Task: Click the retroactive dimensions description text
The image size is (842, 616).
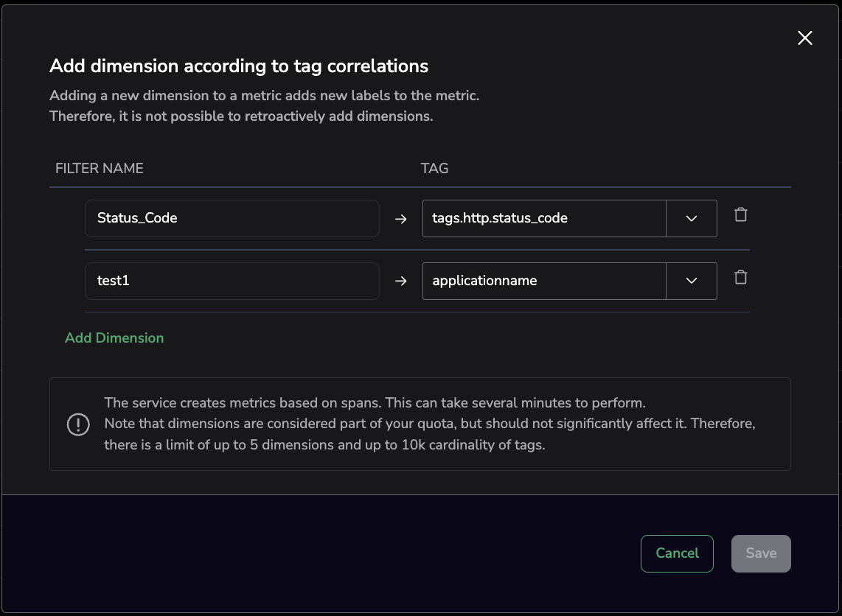Action: [241, 117]
